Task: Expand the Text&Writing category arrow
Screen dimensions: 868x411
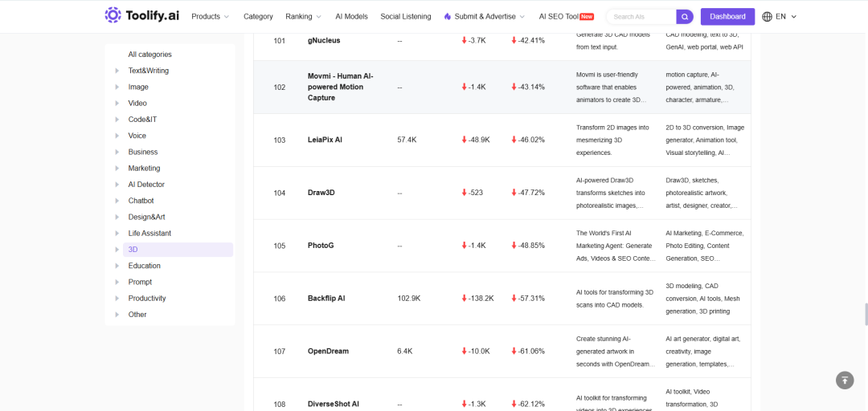Action: coord(117,71)
